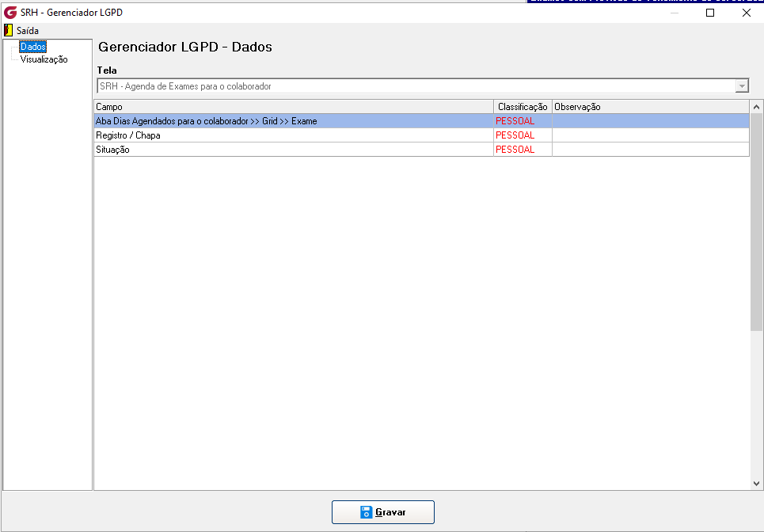Sort by the Campo column header

(294, 107)
